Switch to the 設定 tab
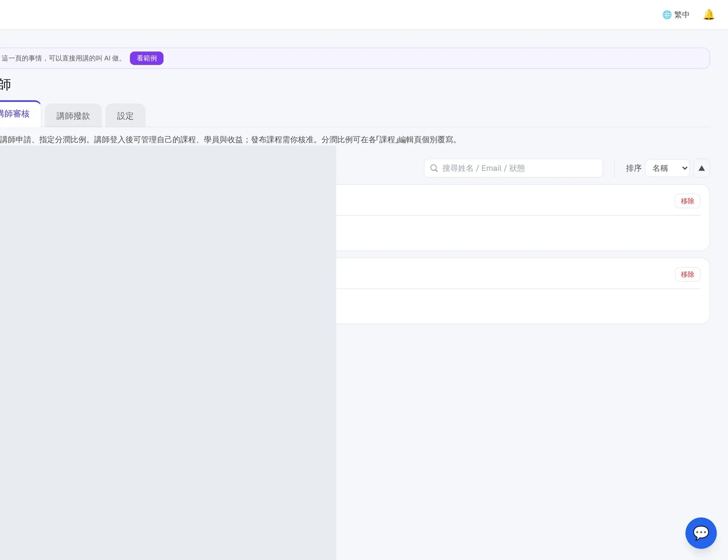Screen dimensions: 728x560 click(x=125, y=116)
